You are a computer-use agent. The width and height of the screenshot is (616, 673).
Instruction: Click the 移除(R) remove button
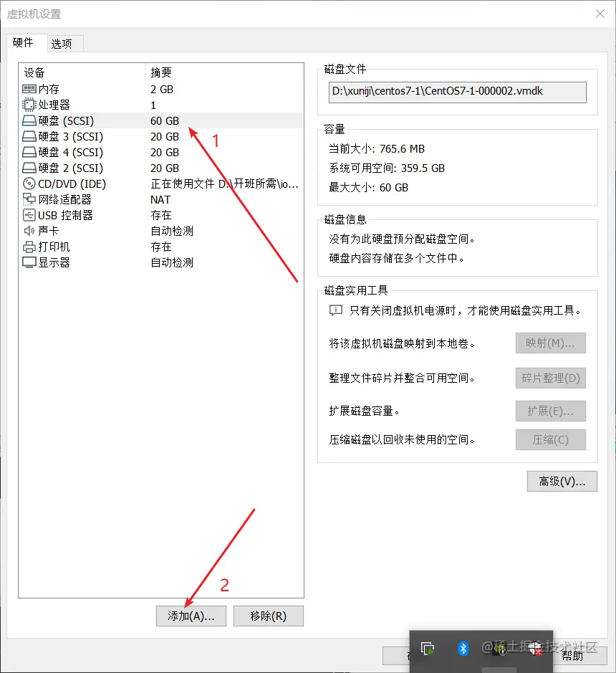pyautogui.click(x=268, y=616)
